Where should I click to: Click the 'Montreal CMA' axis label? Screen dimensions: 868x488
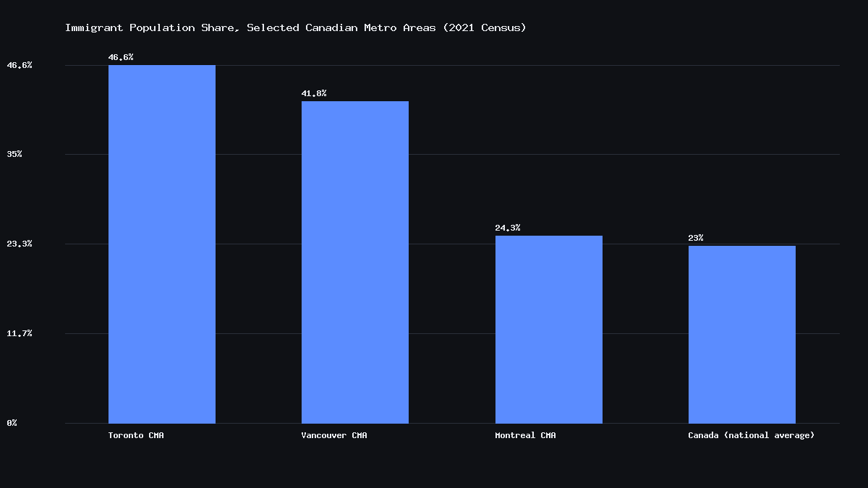point(526,435)
